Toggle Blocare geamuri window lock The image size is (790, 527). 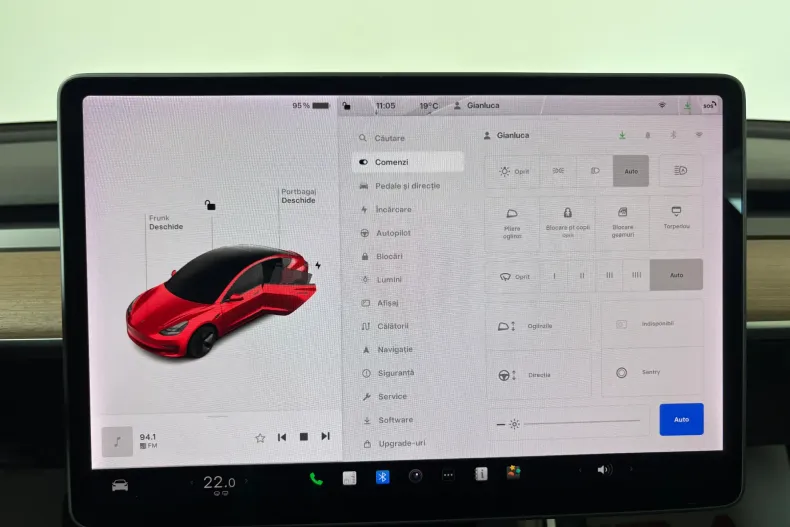(623, 222)
